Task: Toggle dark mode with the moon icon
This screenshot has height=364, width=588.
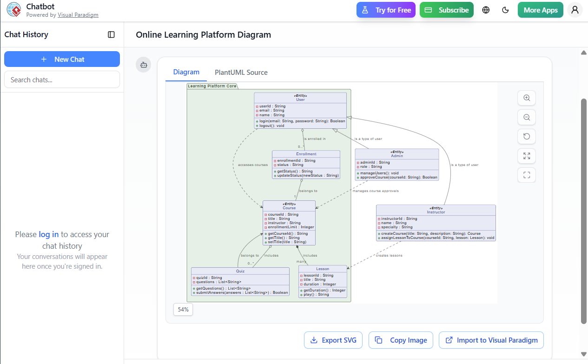Action: click(x=505, y=9)
